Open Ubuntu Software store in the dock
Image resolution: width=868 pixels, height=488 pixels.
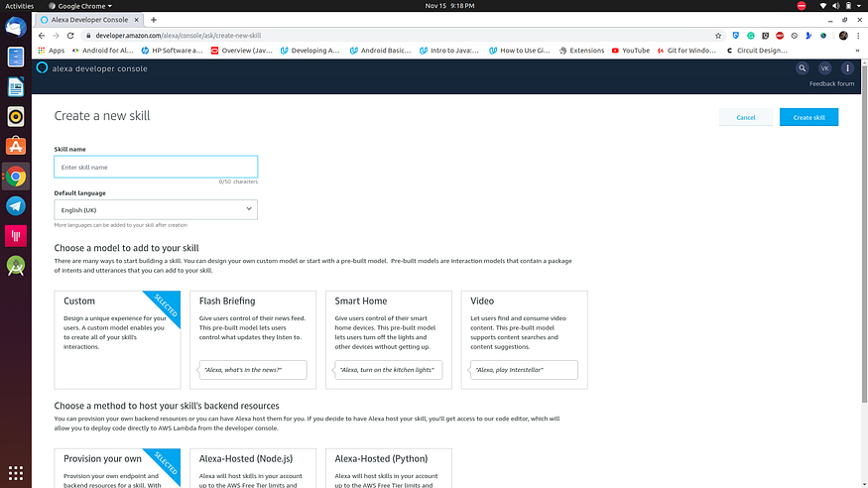pos(16,146)
